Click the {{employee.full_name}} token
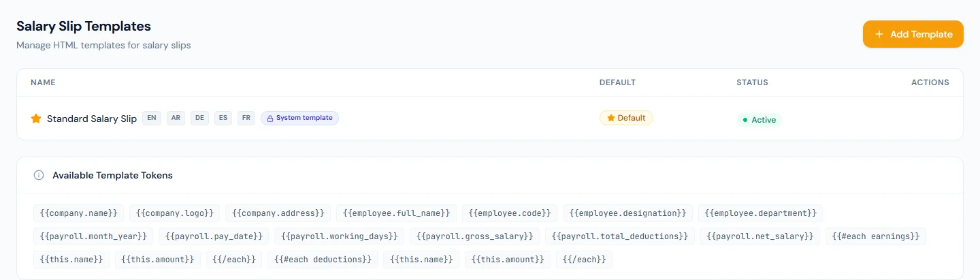The height and width of the screenshot is (280, 980). pyautogui.click(x=397, y=213)
